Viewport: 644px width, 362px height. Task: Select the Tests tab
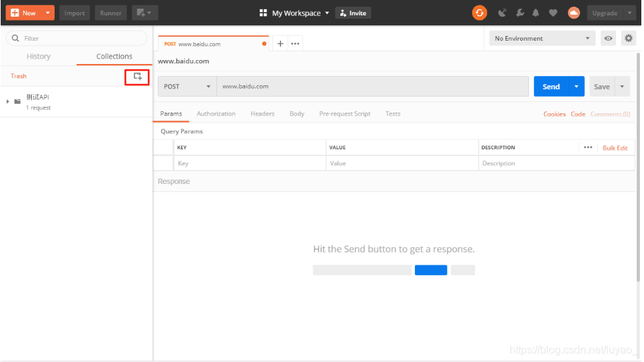tap(393, 114)
